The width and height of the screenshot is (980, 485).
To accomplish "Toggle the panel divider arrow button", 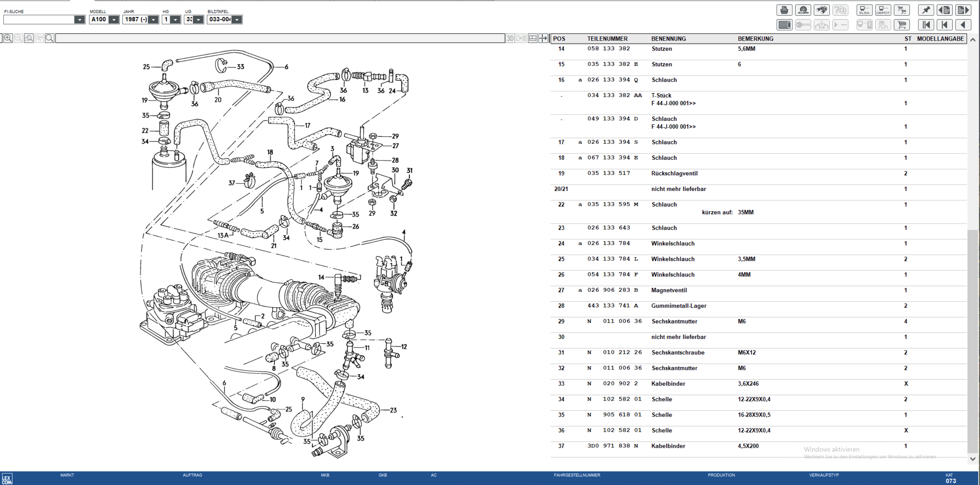I will coord(543,38).
